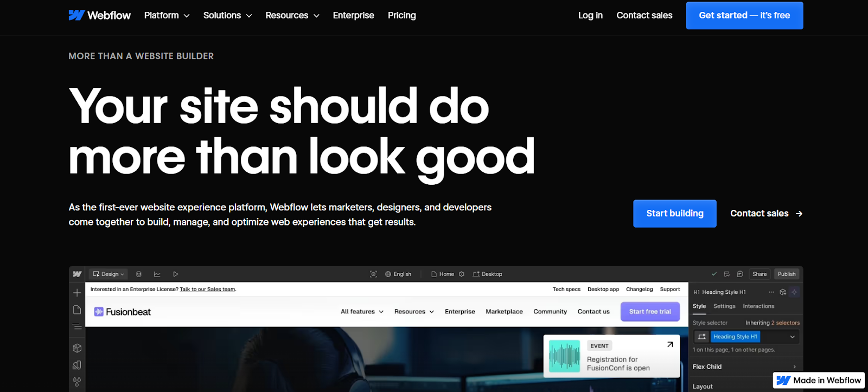The image size is (868, 392).
Task: Open the Add elements plus icon
Action: click(x=77, y=293)
